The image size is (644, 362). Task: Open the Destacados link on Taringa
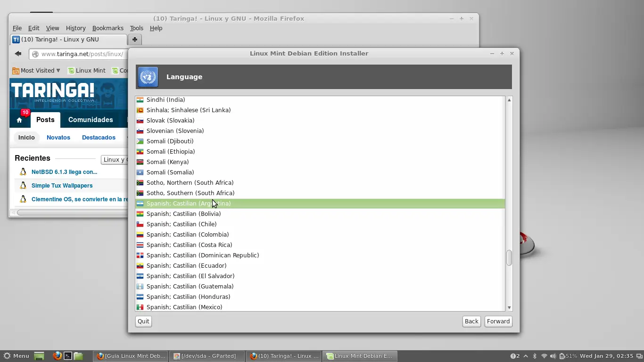click(x=99, y=138)
